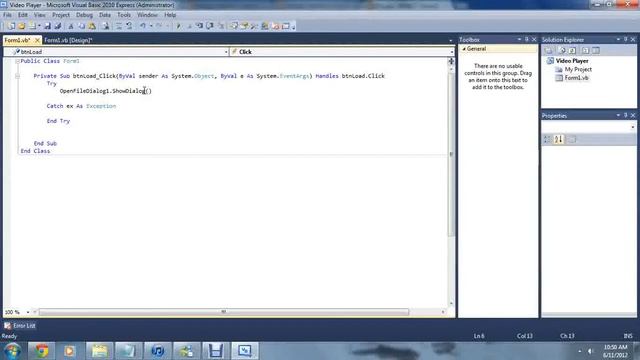Click the Open File folder icon

22,26
